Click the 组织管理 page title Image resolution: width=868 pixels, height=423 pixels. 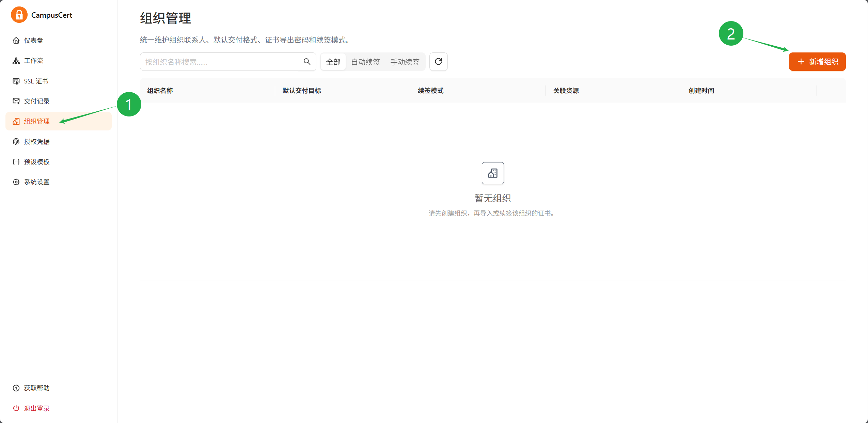[165, 18]
